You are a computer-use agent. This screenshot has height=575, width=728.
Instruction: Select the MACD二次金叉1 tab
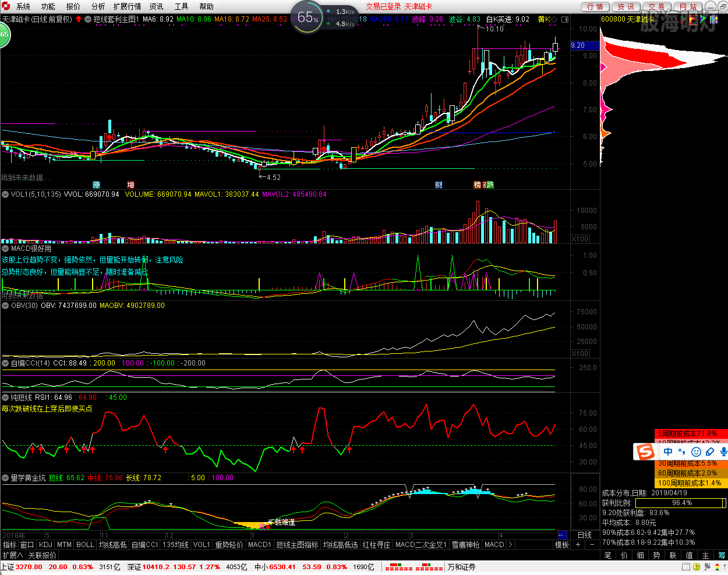click(421, 545)
